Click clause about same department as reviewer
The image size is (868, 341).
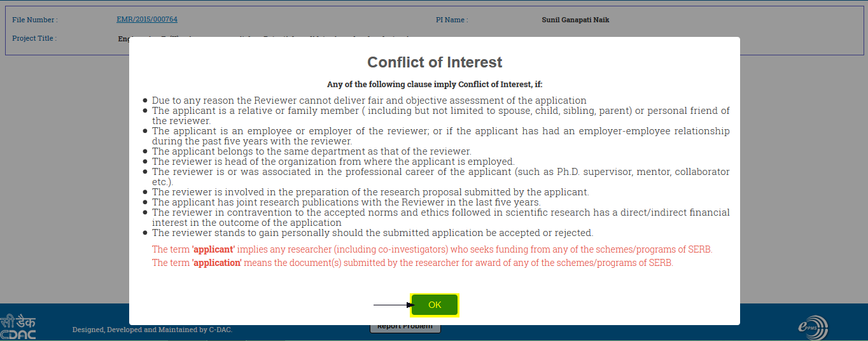click(311, 151)
